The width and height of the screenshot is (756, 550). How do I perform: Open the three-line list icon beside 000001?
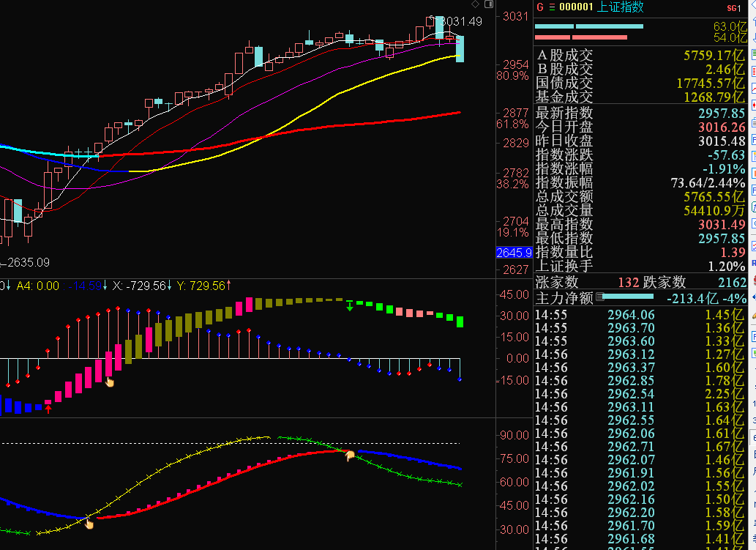point(552,7)
